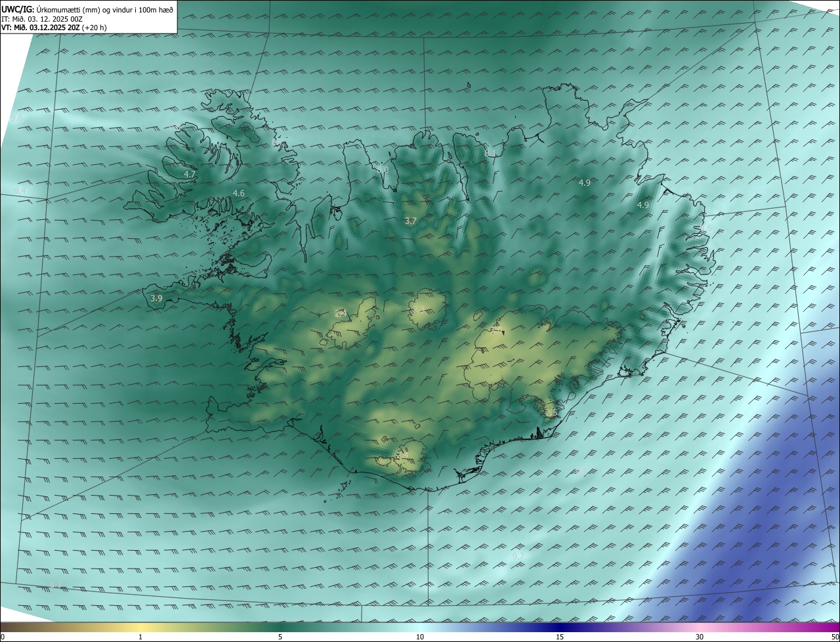
Task: Click the "30" tick label on the color scale
Action: click(700, 637)
